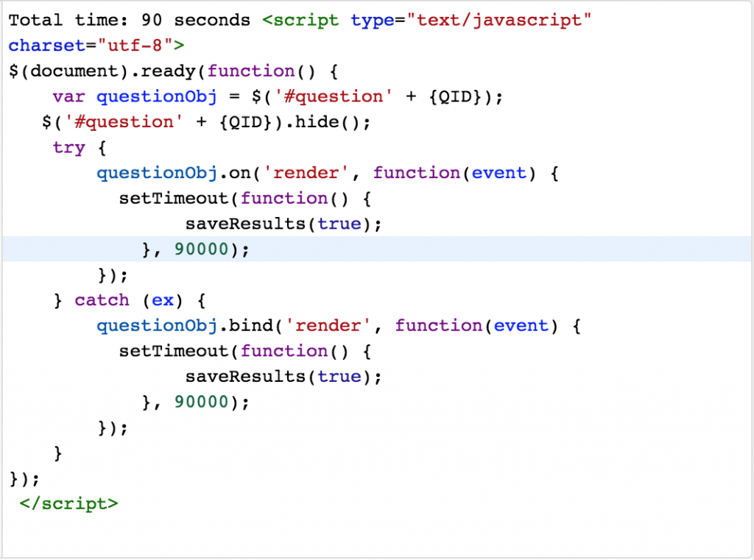Image resolution: width=754 pixels, height=560 pixels.
Task: Click "$(document).ready" in the code
Action: coord(102,71)
